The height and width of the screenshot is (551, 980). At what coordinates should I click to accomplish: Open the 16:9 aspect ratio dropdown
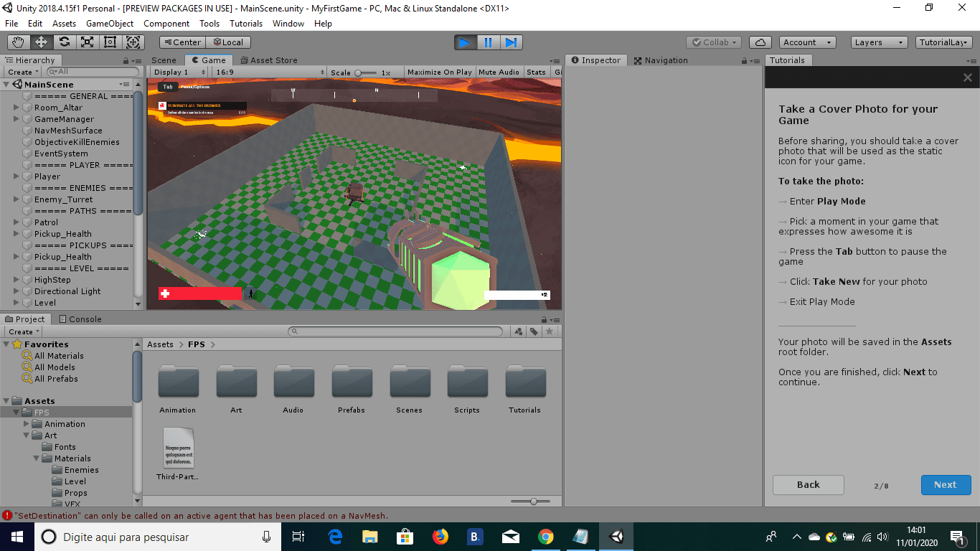click(x=269, y=72)
